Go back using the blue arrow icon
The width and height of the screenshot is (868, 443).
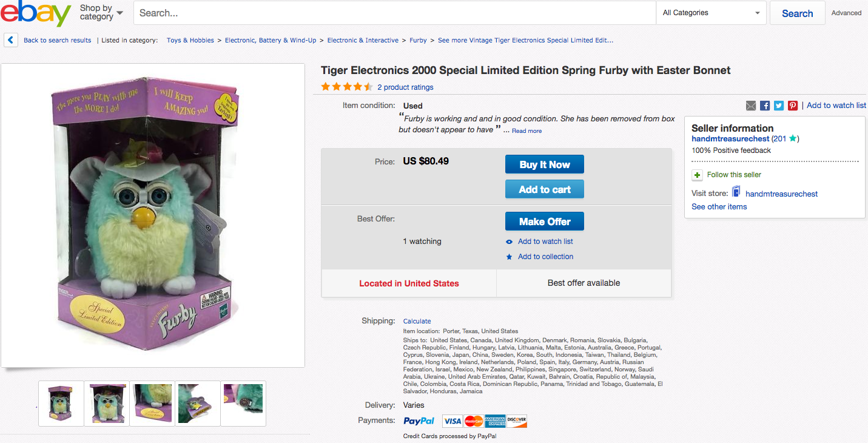click(11, 40)
